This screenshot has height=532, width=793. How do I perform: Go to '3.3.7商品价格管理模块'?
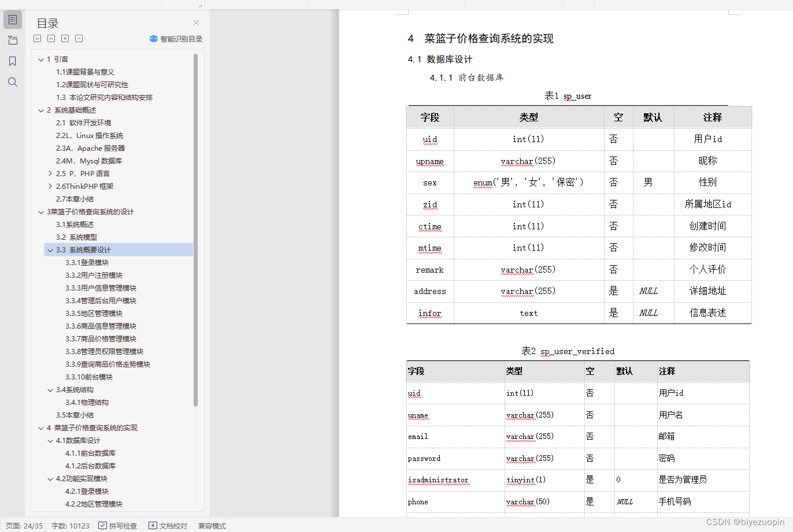(x=101, y=339)
